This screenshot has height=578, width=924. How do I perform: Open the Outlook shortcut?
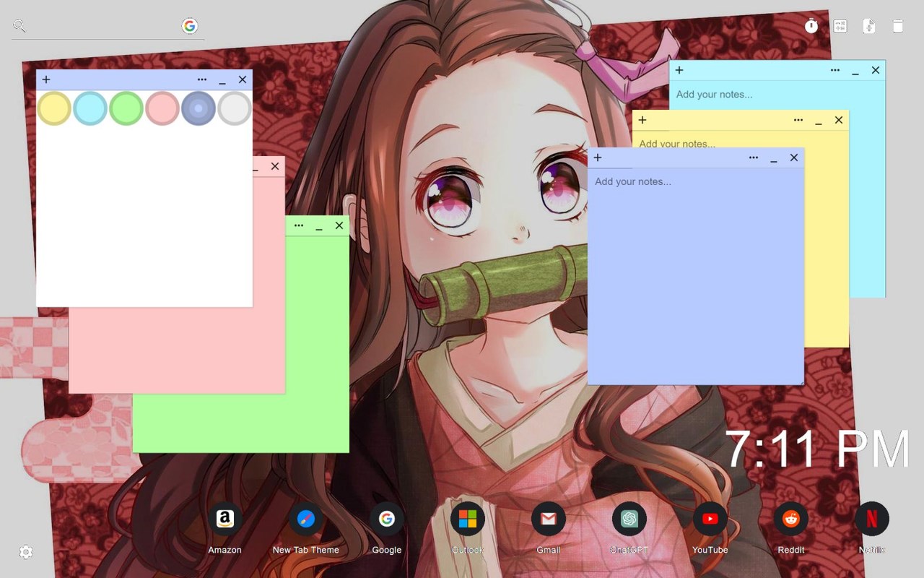coord(468,519)
